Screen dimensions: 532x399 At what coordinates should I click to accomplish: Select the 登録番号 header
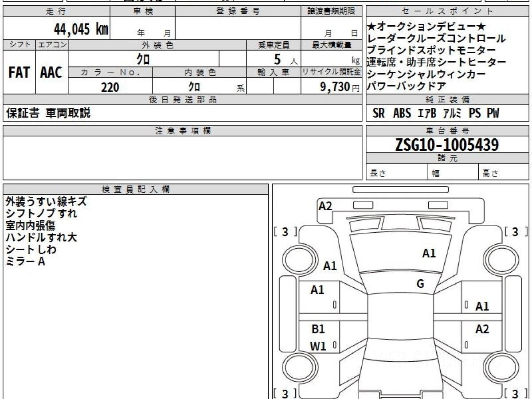(x=238, y=12)
